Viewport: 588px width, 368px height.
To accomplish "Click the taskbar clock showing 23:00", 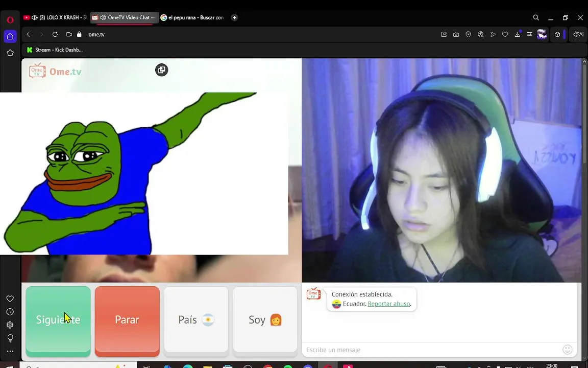I will pyautogui.click(x=552, y=366).
